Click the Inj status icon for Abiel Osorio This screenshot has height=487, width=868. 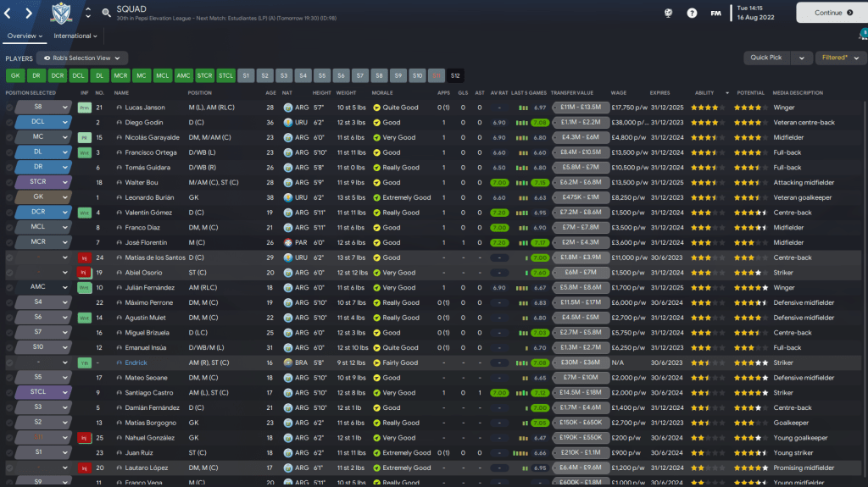point(84,273)
